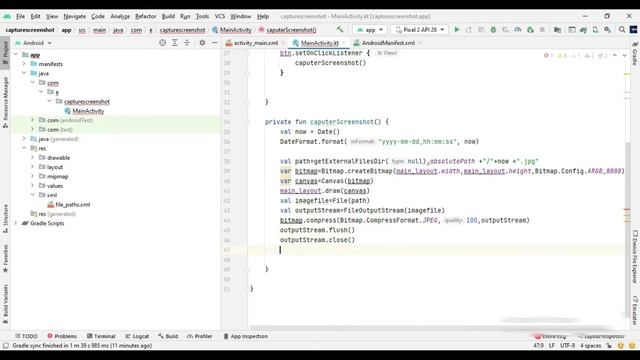Open Android view selector dropdown
The width and height of the screenshot is (640, 360).
click(x=33, y=43)
